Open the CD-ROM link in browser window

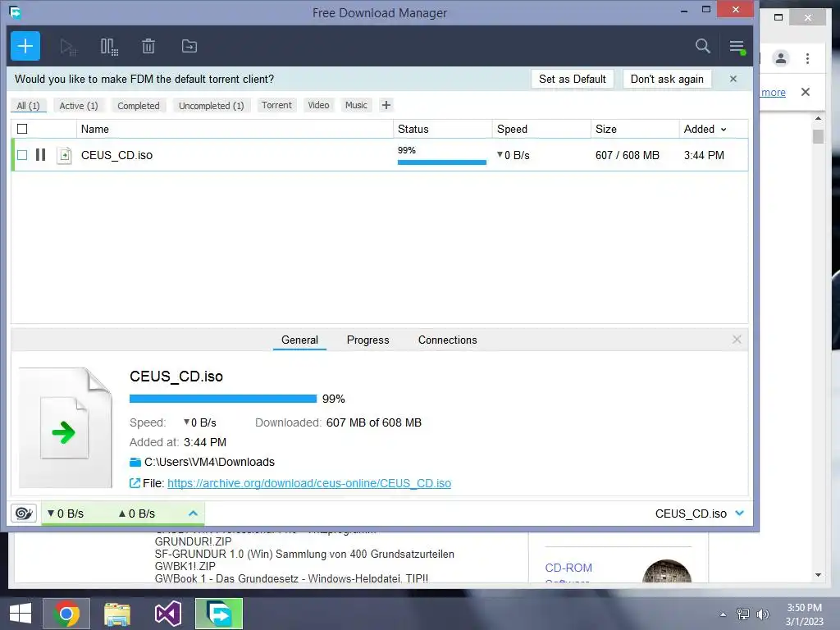click(x=568, y=568)
